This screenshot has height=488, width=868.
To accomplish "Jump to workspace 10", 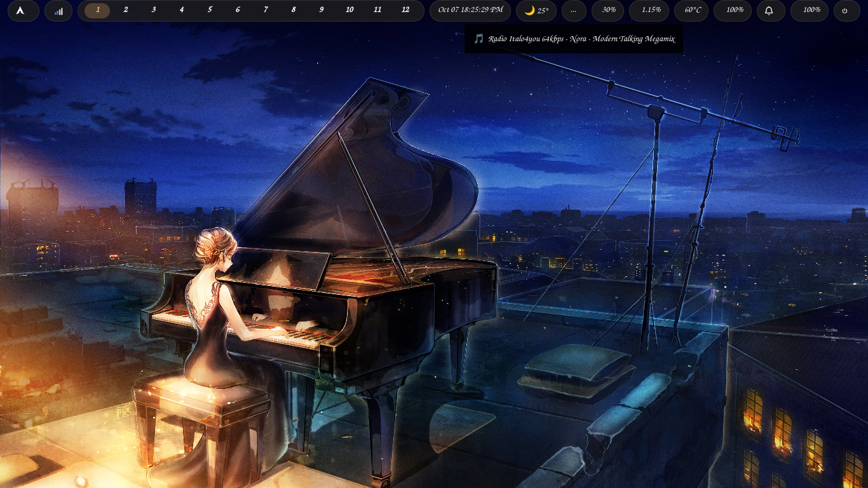I will tap(349, 10).
